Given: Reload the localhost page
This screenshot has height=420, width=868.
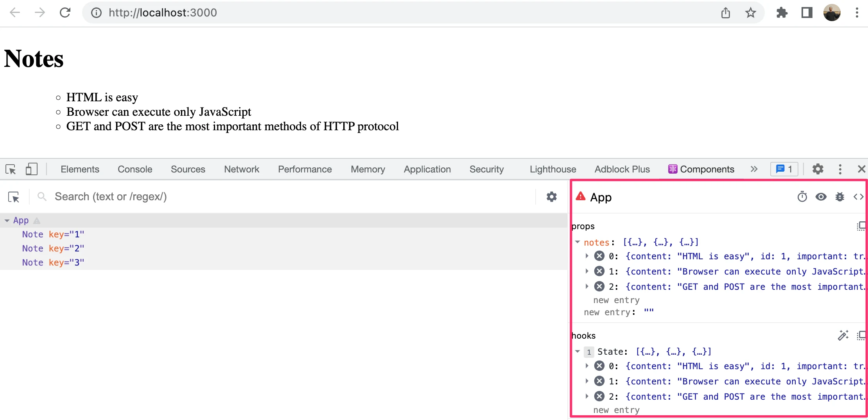Looking at the screenshot, I should tap(65, 13).
